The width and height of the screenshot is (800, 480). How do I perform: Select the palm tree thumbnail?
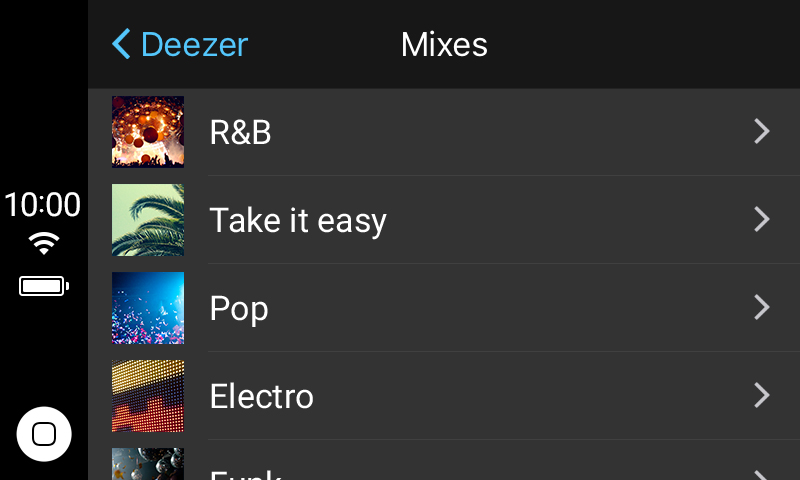tap(148, 220)
